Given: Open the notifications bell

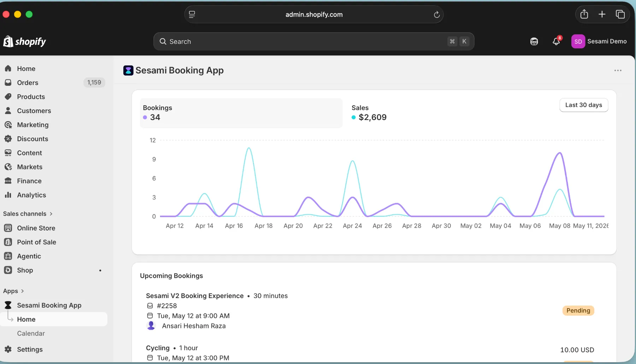Looking at the screenshot, I should (x=556, y=41).
